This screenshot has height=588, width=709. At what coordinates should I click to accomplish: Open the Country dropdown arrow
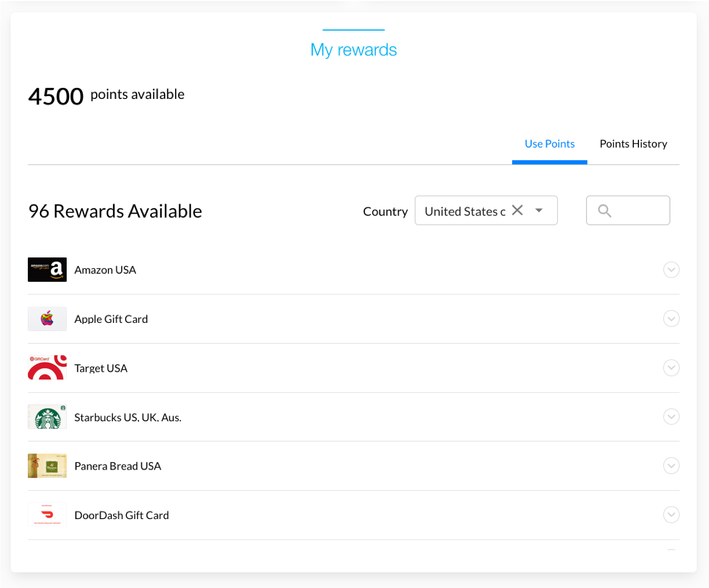click(x=539, y=211)
